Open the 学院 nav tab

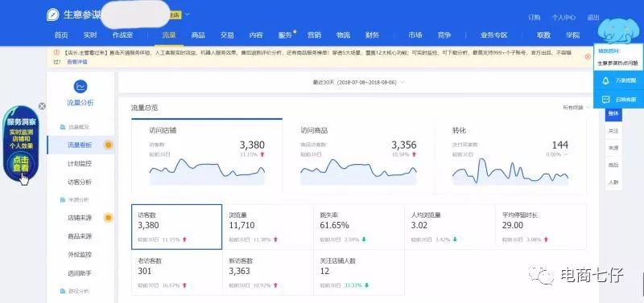click(572, 35)
